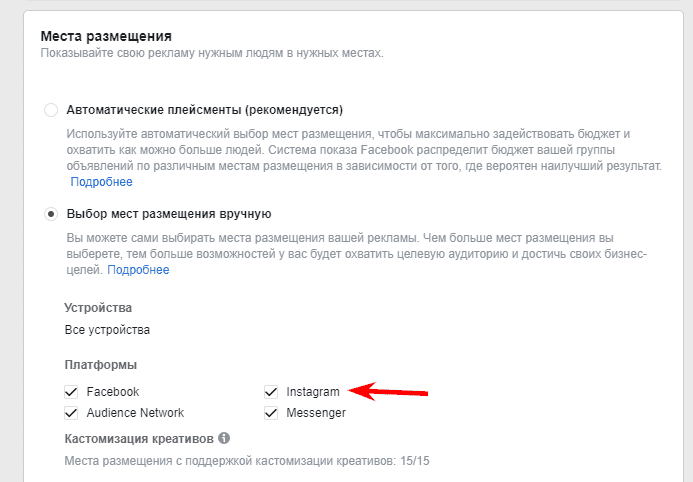Screen dimensions: 693x482
Task: Click the Кастомизация креативов label text
Action: tap(139, 439)
